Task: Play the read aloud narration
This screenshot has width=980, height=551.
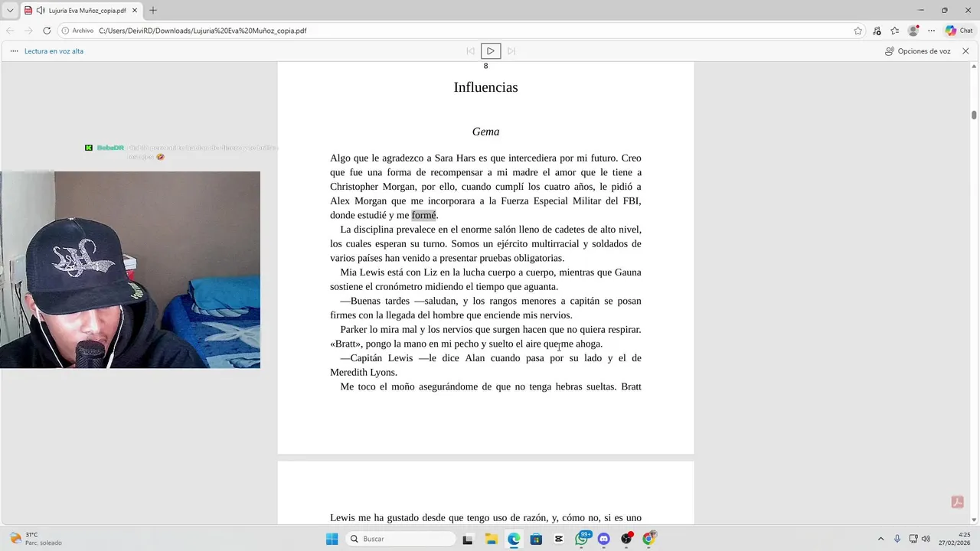Action: [x=491, y=51]
